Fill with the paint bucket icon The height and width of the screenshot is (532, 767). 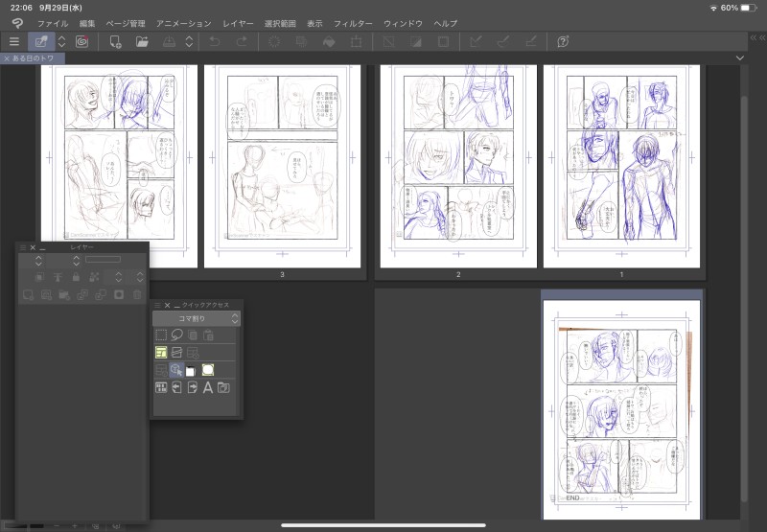(x=329, y=41)
